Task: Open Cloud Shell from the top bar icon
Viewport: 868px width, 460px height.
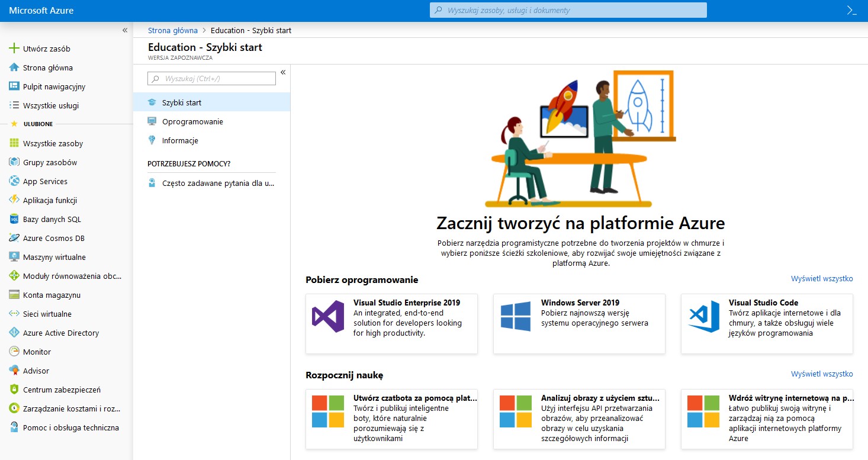Action: pyautogui.click(x=852, y=10)
